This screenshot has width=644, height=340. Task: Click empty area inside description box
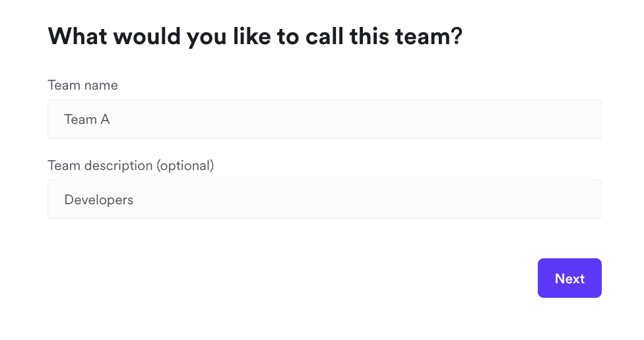(396, 199)
